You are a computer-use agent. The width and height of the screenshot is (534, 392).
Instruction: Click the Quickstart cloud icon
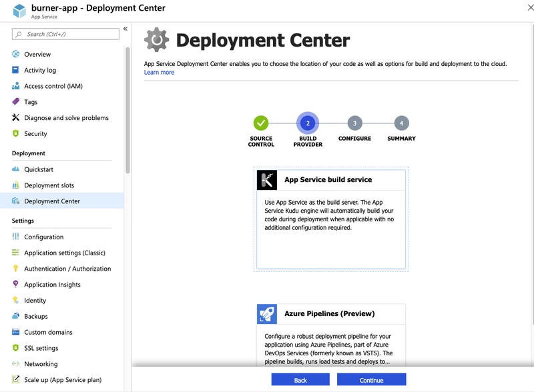tap(15, 169)
